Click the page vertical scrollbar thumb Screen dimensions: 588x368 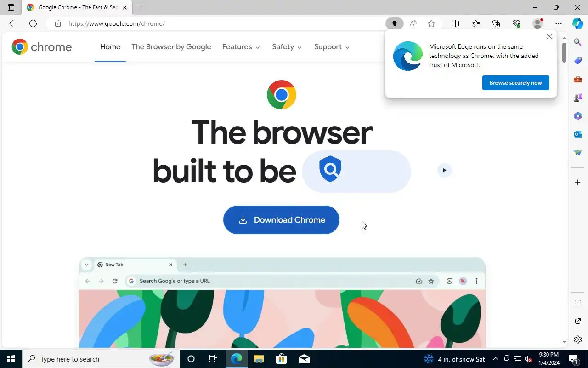point(564,52)
